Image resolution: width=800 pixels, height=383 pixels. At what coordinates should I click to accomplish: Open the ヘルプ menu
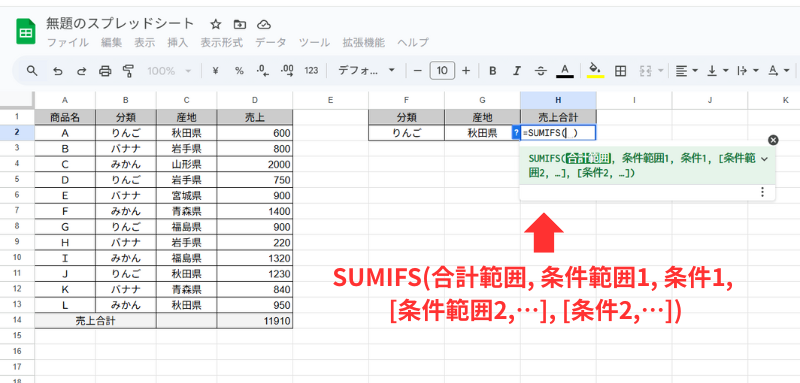pyautogui.click(x=413, y=42)
